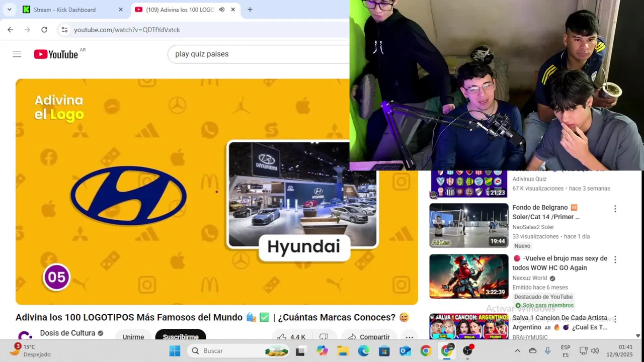Open the Windows Start menu
This screenshot has height=362, width=644.
175,351
